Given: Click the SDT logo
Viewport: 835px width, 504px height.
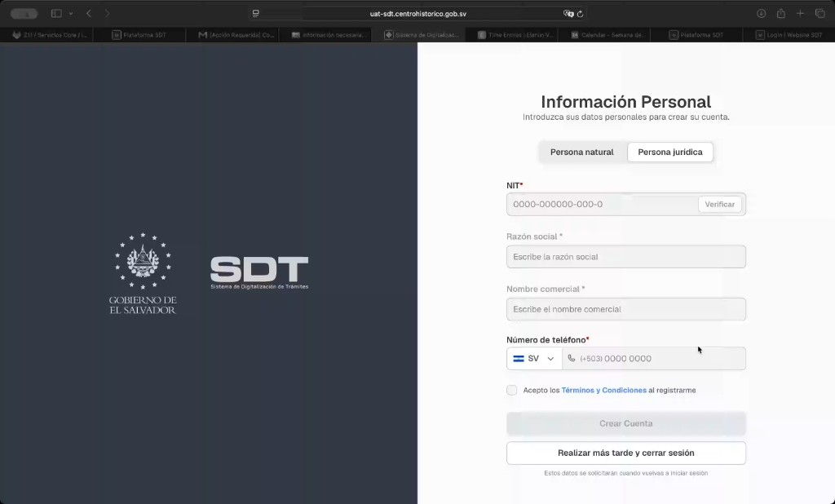Looking at the screenshot, I should click(x=259, y=272).
